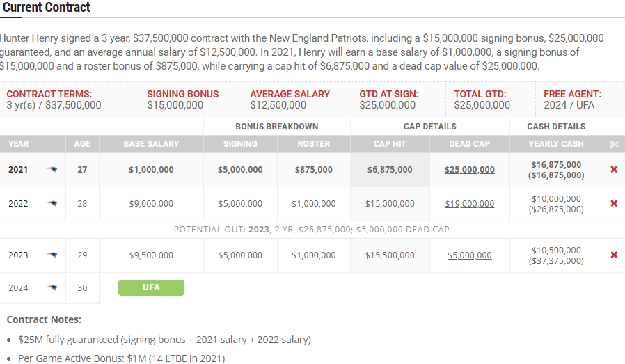The image size is (625, 364).
Task: Click the YEARLY CASH column header
Action: (555, 144)
